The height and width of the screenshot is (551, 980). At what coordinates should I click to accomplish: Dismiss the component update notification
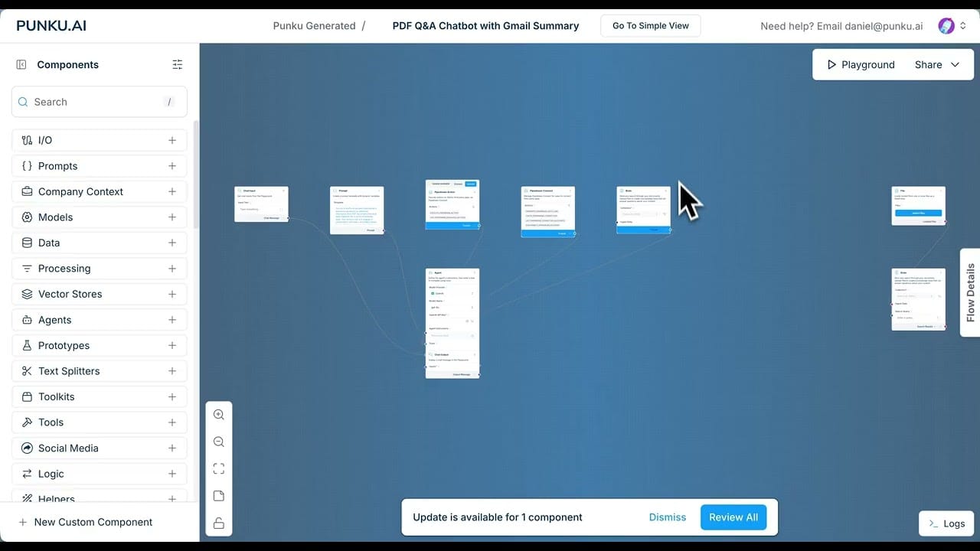[x=667, y=517]
